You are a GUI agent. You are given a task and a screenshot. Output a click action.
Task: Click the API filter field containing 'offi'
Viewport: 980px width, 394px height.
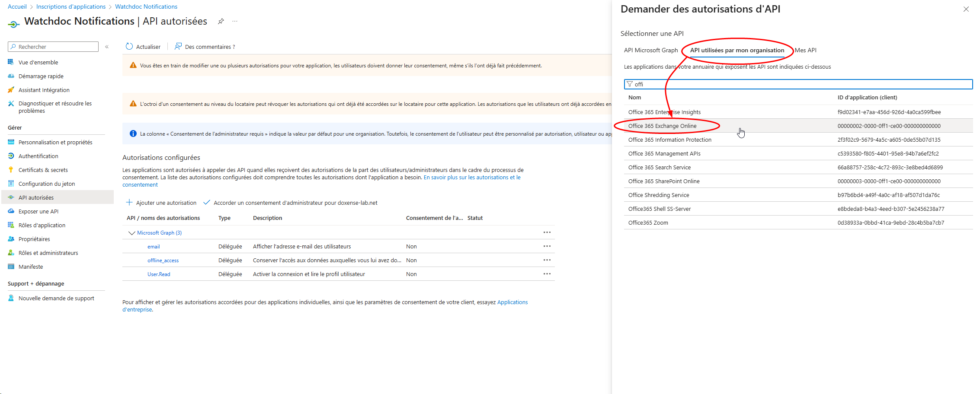click(798, 84)
